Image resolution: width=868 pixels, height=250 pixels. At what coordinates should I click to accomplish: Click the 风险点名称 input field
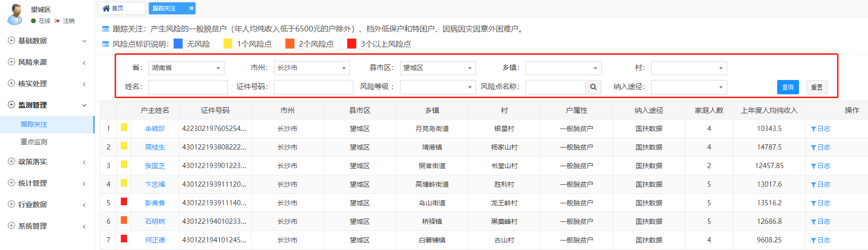(556, 87)
